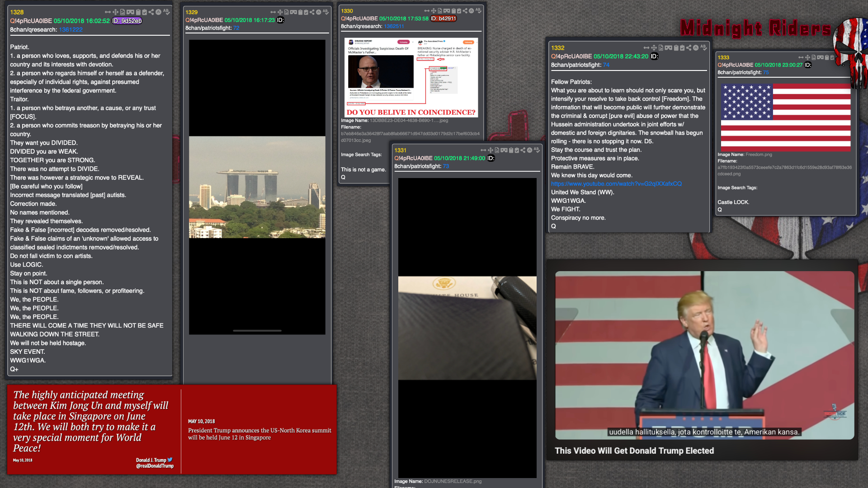
Task: Open the American flag image in post 1333
Action: (786, 117)
